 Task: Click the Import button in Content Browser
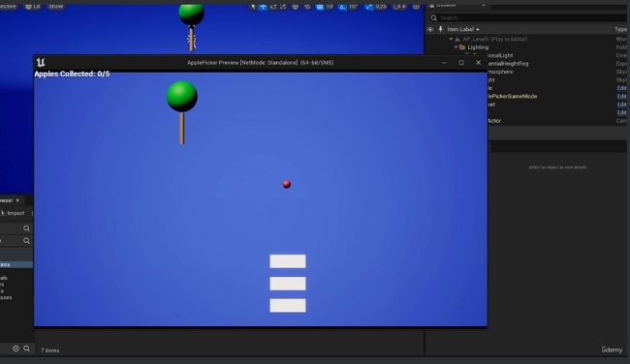pos(14,213)
